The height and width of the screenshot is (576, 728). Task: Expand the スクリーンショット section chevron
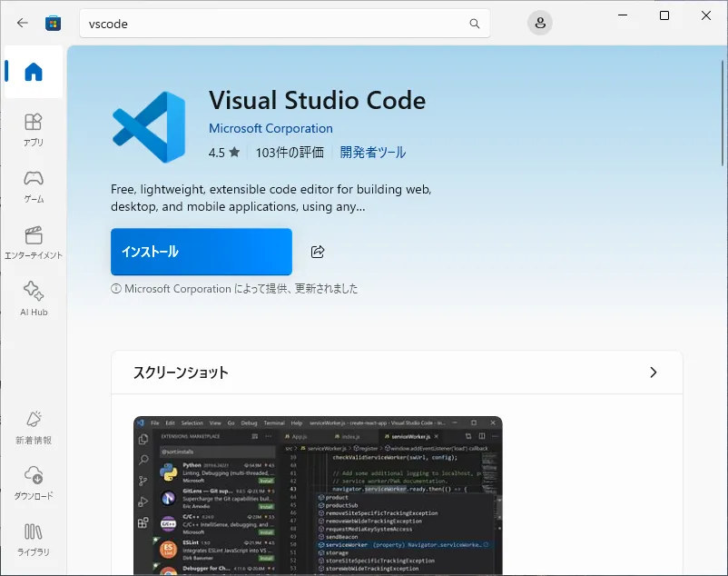pos(654,372)
